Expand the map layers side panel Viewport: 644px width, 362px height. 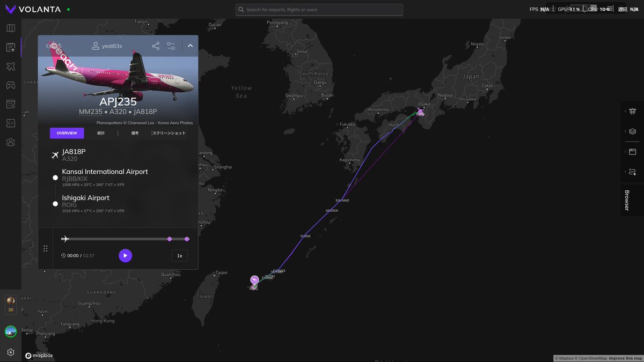632,131
